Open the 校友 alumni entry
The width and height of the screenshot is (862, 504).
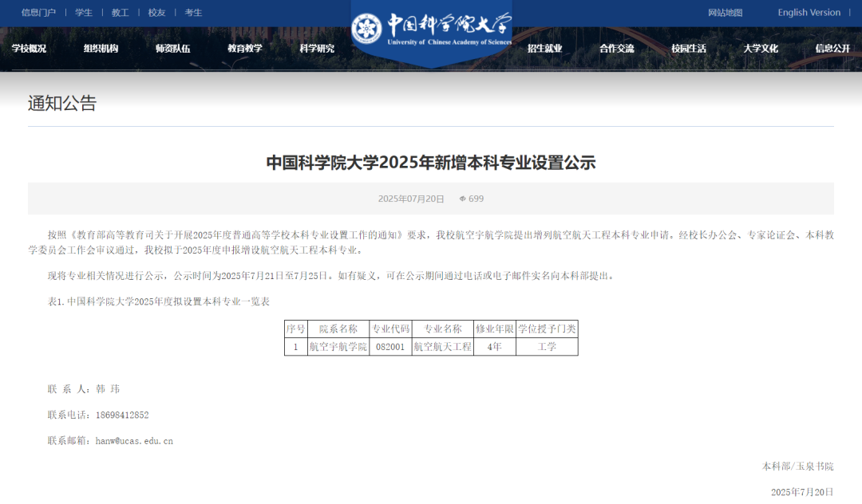[156, 13]
